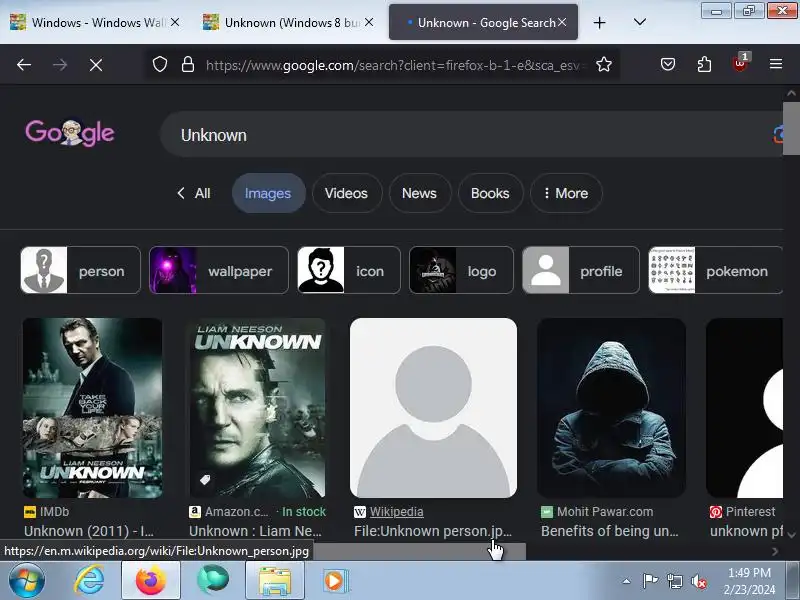The width and height of the screenshot is (800, 600).
Task: Bookmark this page with the star icon
Action: tap(604, 65)
